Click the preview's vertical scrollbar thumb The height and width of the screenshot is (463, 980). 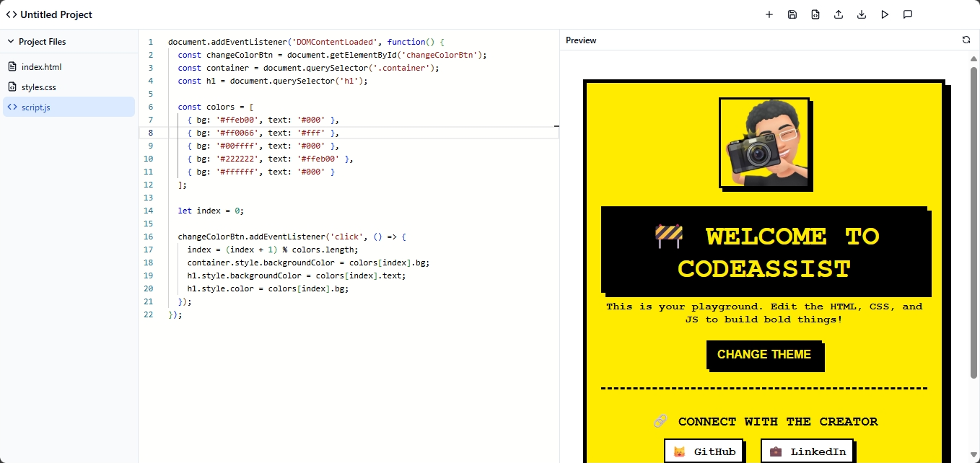pyautogui.click(x=974, y=216)
